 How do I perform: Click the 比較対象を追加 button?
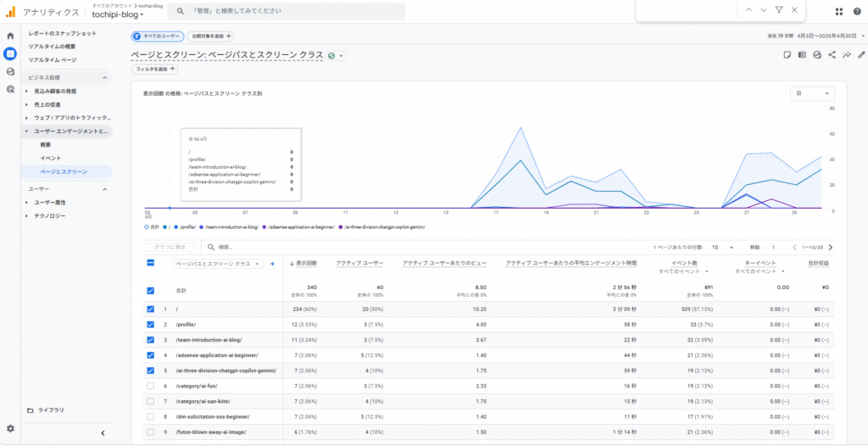(x=210, y=36)
